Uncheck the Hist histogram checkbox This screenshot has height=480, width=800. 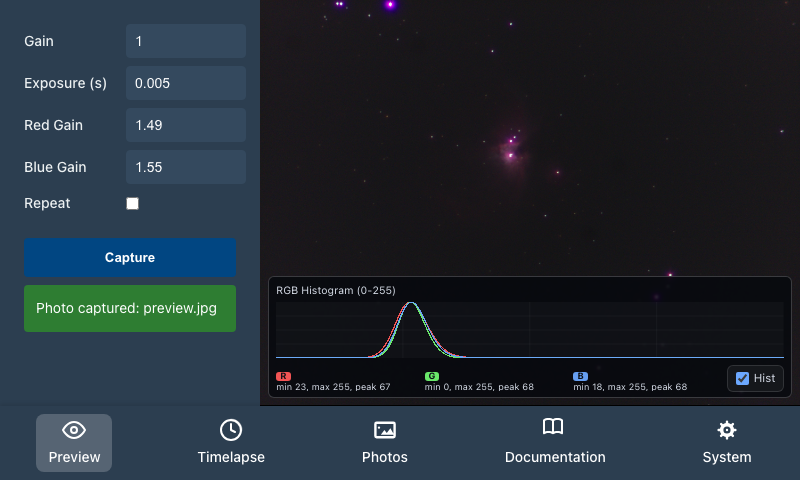click(x=742, y=378)
